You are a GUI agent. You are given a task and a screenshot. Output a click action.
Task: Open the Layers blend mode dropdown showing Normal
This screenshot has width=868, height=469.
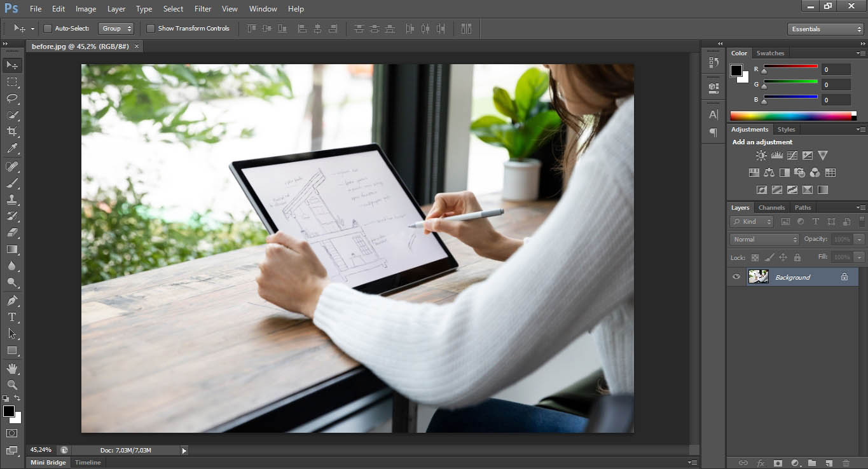pos(763,239)
